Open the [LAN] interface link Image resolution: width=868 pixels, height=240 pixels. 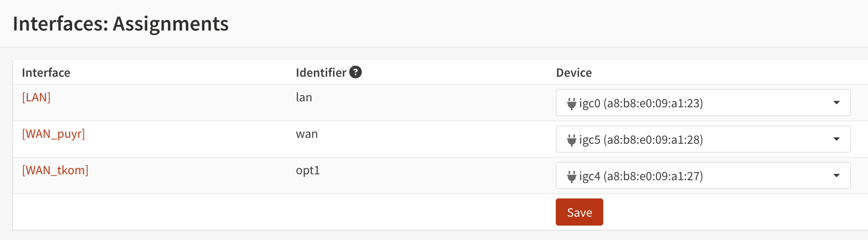pyautogui.click(x=36, y=98)
